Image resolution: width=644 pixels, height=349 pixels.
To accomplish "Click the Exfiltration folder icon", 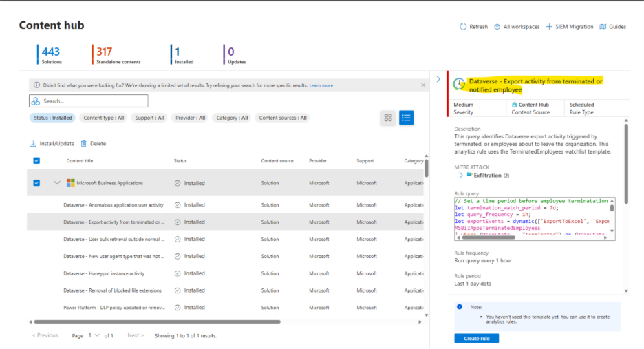I will coord(469,175).
